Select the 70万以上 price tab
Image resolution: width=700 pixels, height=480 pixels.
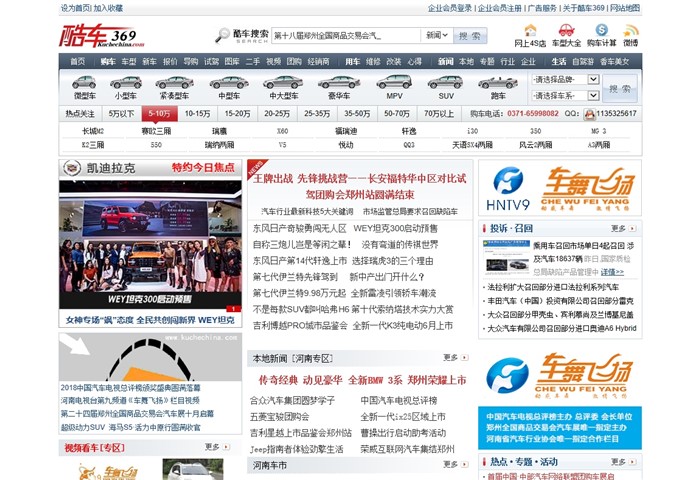coord(439,114)
